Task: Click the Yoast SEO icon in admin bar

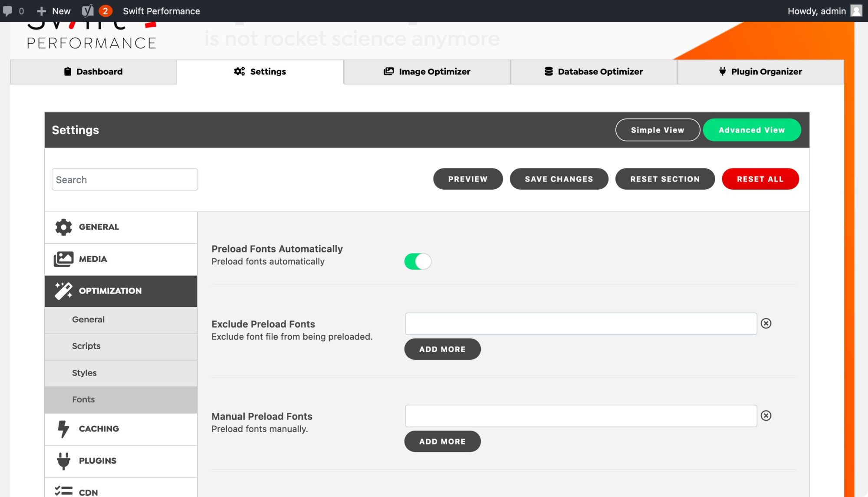Action: [x=88, y=11]
